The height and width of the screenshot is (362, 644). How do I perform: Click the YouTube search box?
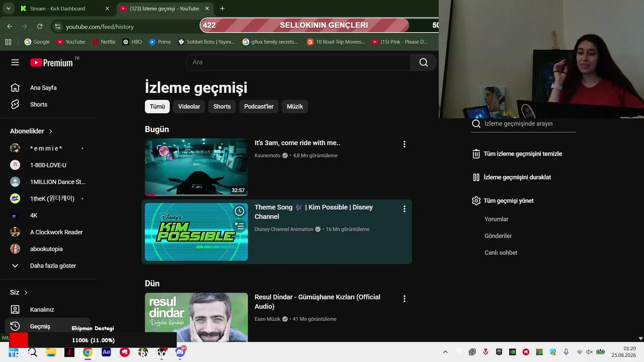(x=298, y=62)
